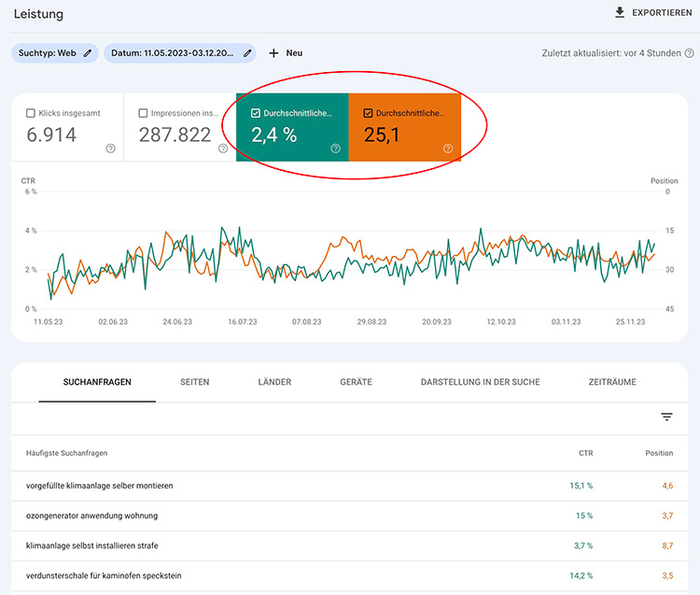
Task: Open help icon in Impressionen card
Action: point(223,149)
